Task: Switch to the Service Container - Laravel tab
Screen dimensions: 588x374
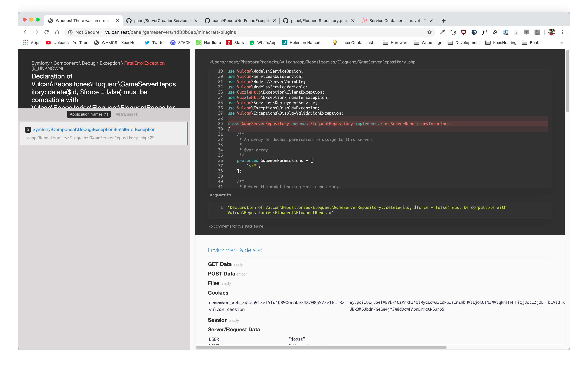Action: [x=397, y=21]
